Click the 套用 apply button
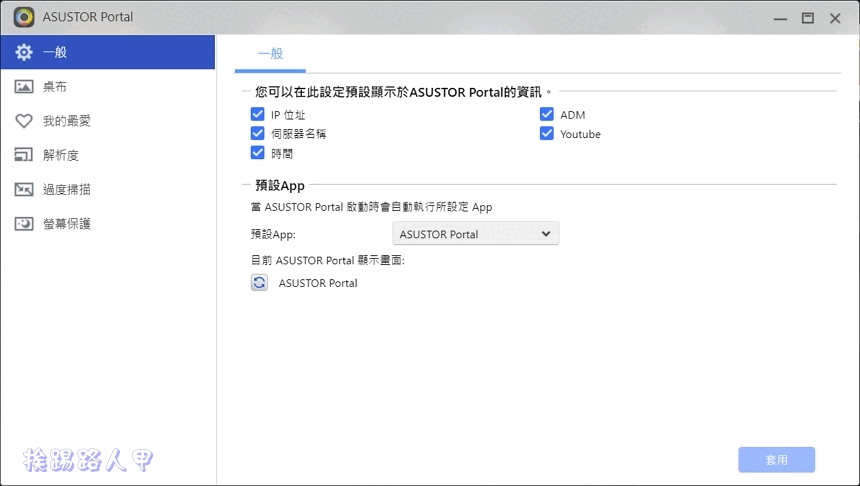Screen dimensions: 860x486 (776, 460)
